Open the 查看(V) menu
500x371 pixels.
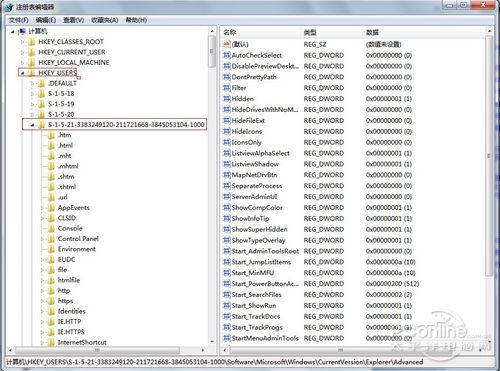(73, 20)
